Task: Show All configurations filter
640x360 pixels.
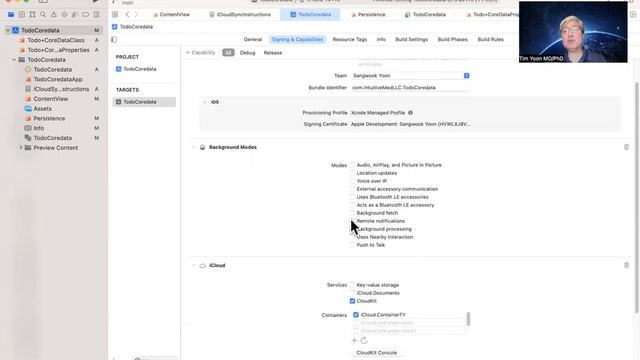Action: coord(228,53)
